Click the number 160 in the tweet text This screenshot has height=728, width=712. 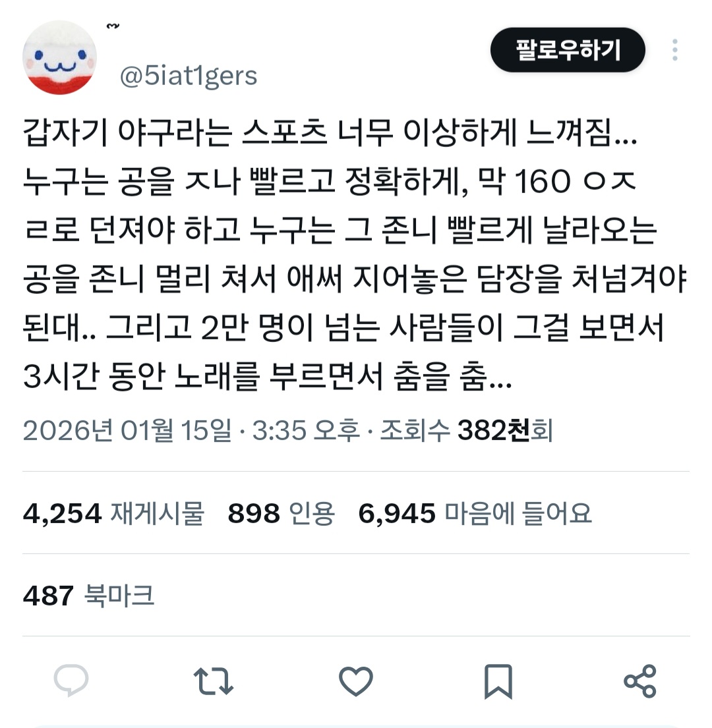543,181
